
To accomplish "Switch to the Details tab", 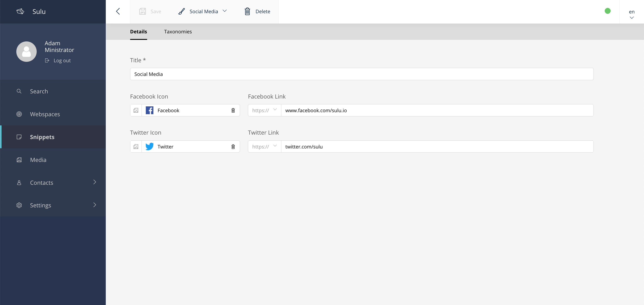I will coord(138,32).
